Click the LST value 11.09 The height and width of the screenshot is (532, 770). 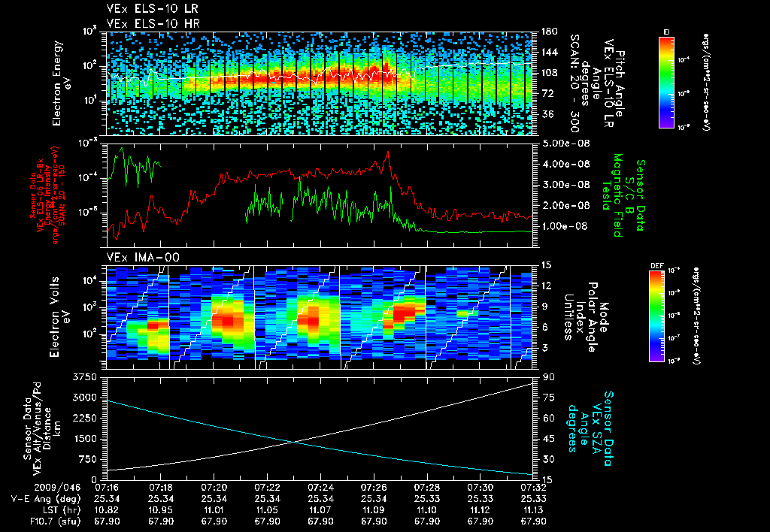tap(374, 510)
